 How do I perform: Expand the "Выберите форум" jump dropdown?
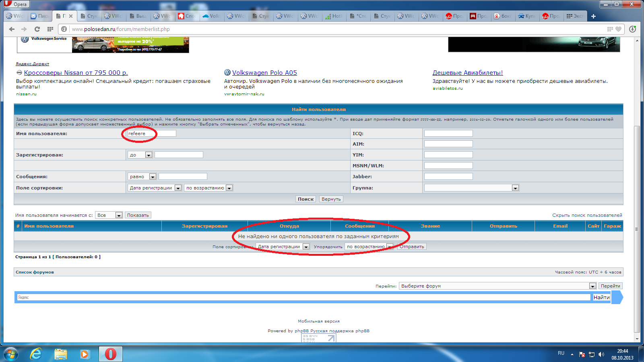click(592, 286)
